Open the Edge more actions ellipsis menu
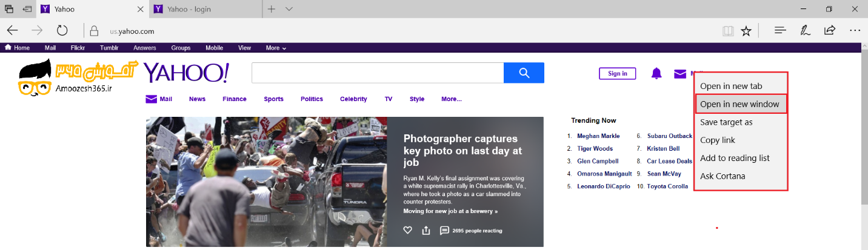 (855, 30)
